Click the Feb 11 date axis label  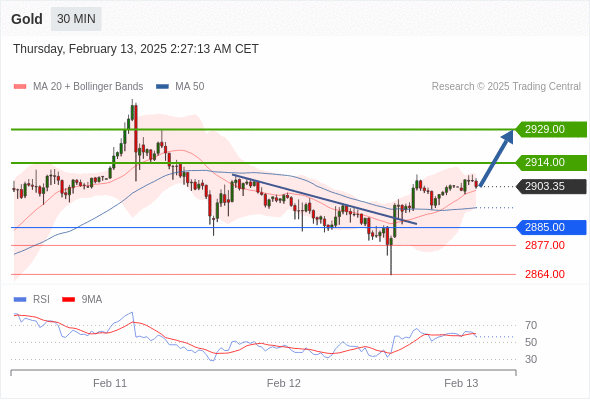110,383
